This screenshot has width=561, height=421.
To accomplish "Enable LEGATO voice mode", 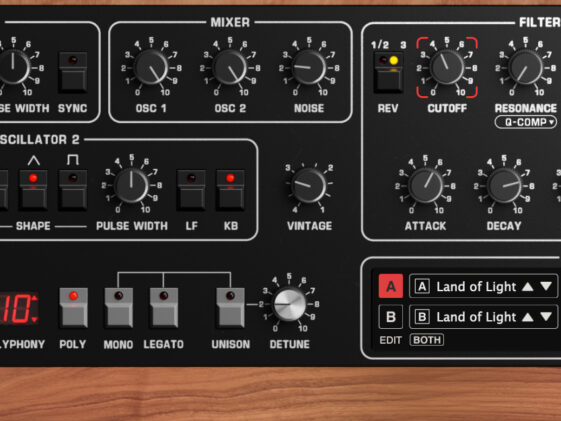I will [164, 308].
